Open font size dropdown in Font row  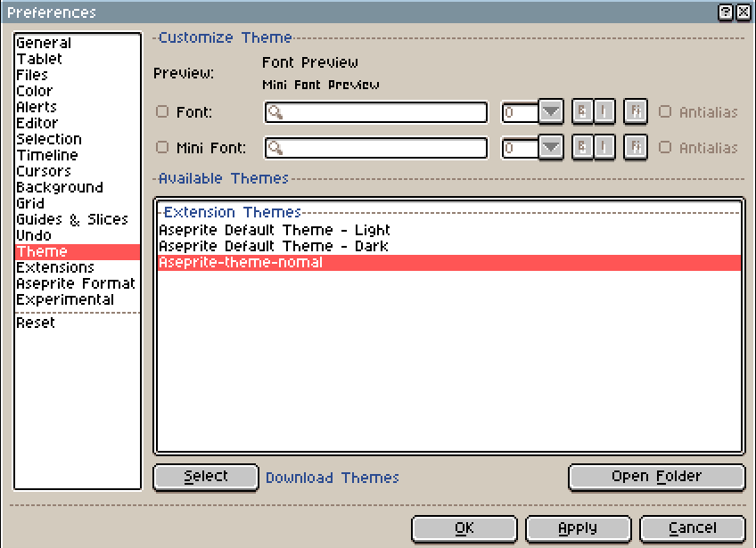coord(551,111)
